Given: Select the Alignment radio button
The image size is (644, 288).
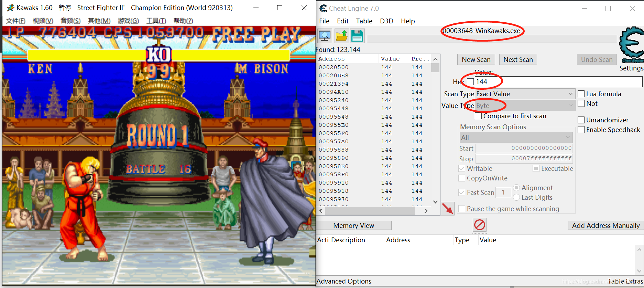Looking at the screenshot, I should tap(516, 188).
